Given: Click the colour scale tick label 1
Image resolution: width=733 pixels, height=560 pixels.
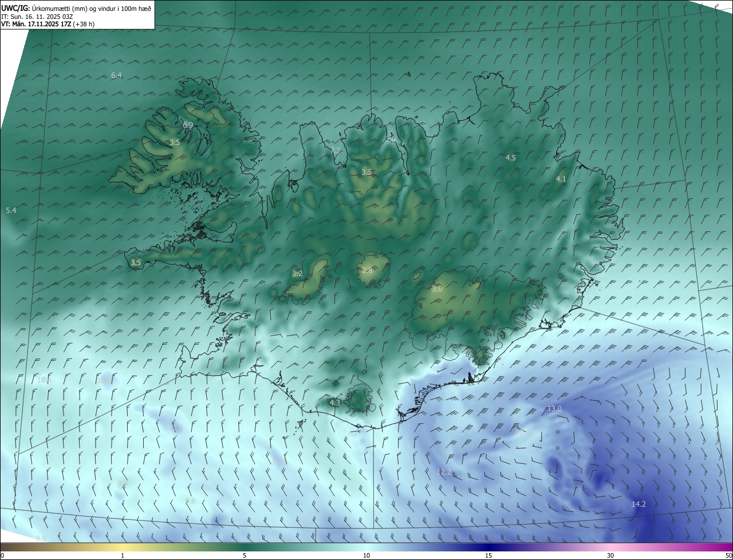Looking at the screenshot, I should 123,555.
